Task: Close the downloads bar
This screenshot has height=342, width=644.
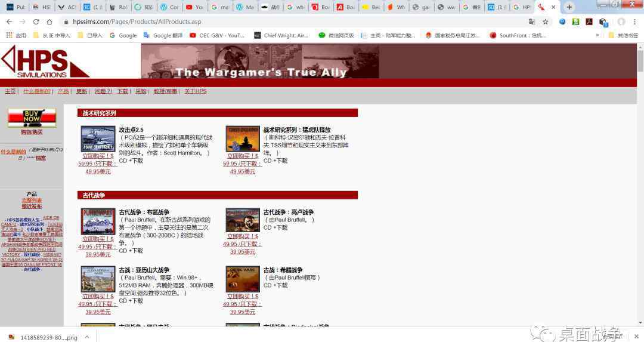Action: (637, 337)
